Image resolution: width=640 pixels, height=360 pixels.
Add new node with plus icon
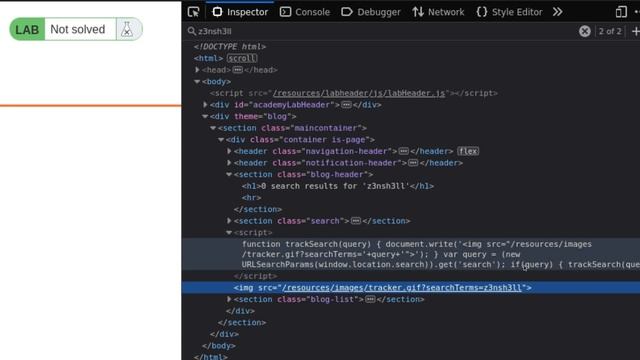click(636, 31)
